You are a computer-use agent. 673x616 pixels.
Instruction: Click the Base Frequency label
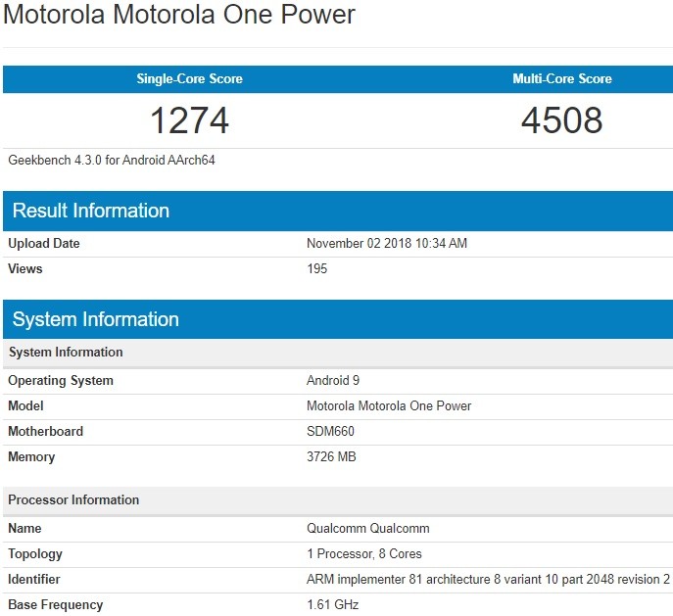tap(56, 605)
